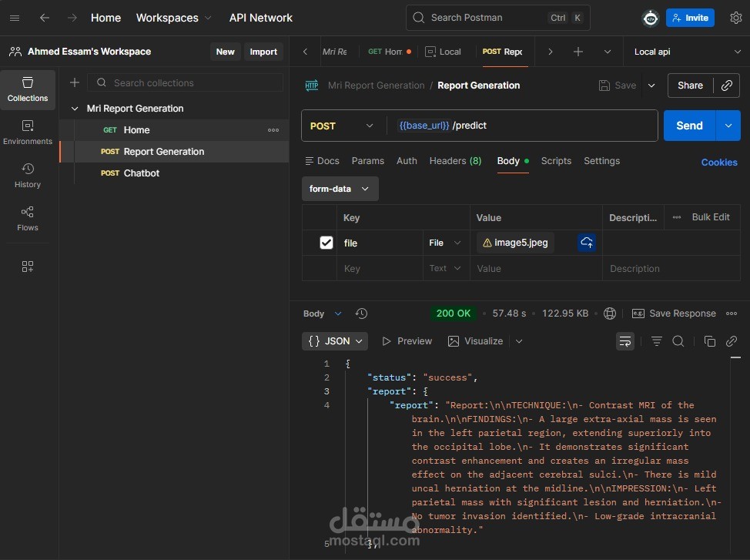750x560 pixels.
Task: Click in the Search collections field
Action: tap(186, 82)
